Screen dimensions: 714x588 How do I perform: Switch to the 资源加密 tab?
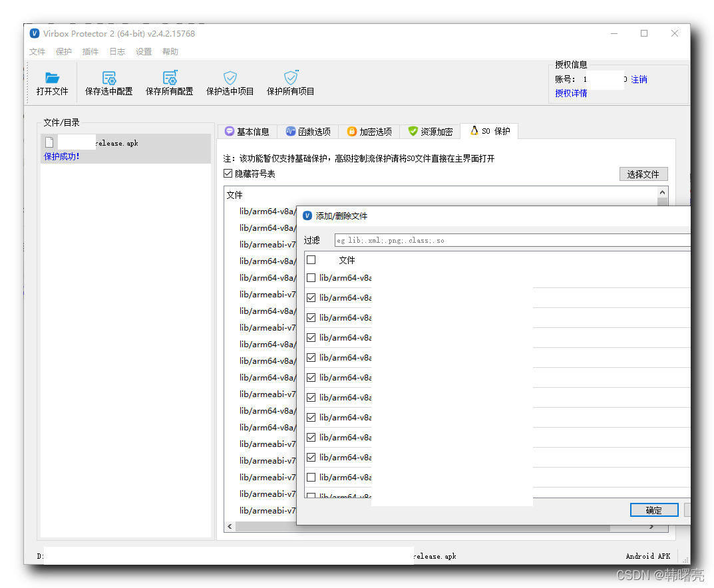431,132
